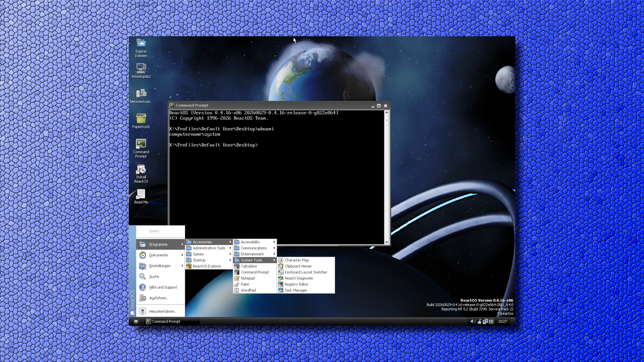The height and width of the screenshot is (362, 644).
Task: Choose Ausführen... in the Start menu
Action: 160,298
